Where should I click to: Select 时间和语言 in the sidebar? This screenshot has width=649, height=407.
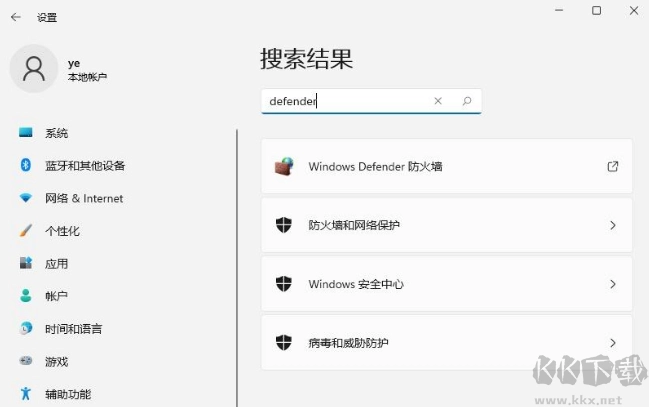(73, 329)
